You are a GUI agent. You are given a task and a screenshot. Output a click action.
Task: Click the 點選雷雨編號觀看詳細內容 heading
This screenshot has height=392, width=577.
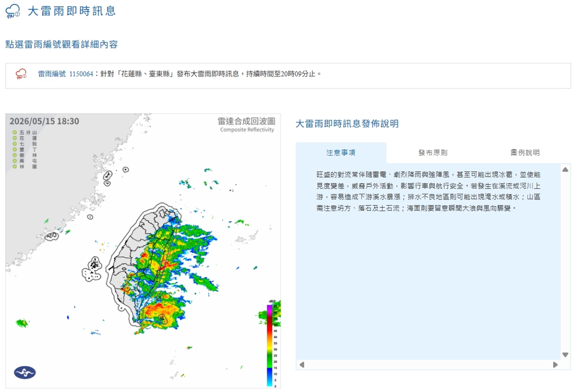(x=62, y=44)
